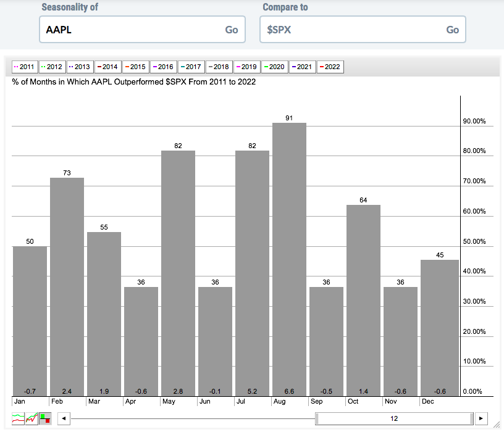This screenshot has height=432, width=504.
Task: Click Go beside the AAPL symbol field
Action: point(232,30)
